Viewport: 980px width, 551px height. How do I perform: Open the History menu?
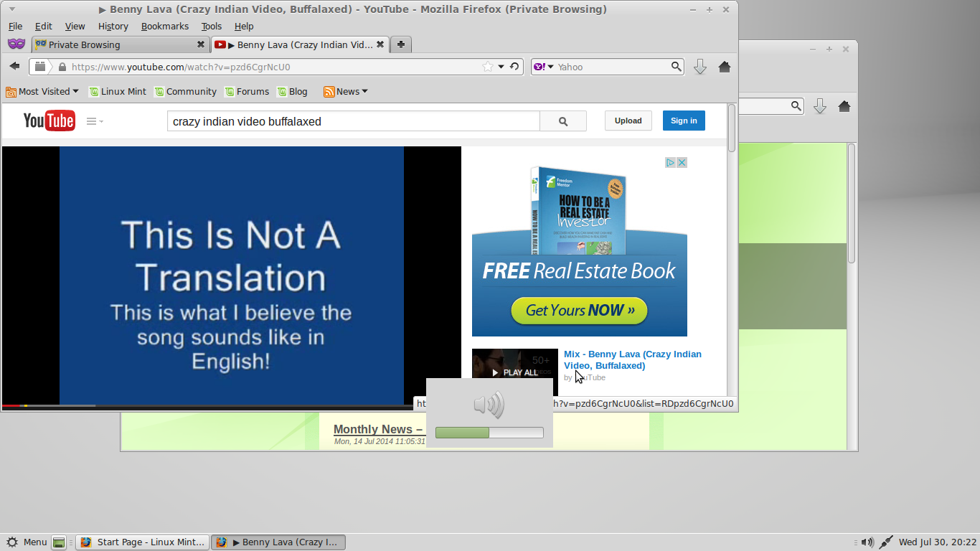coord(113,26)
